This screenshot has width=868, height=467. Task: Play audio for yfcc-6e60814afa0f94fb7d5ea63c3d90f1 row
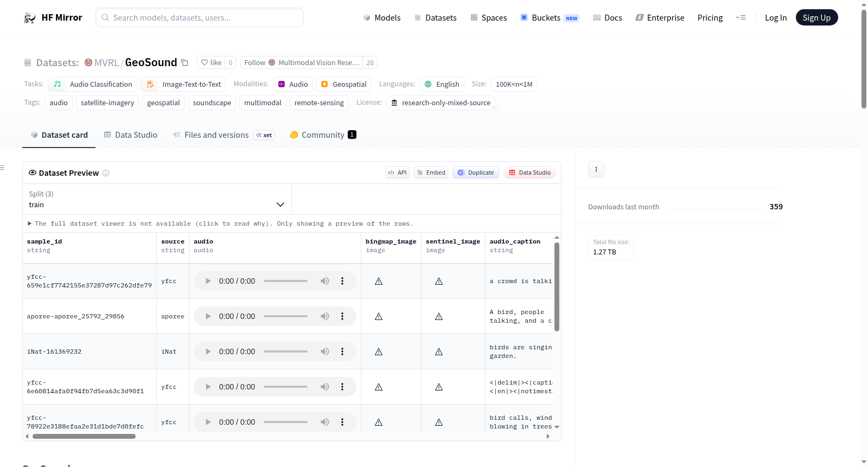[208, 387]
